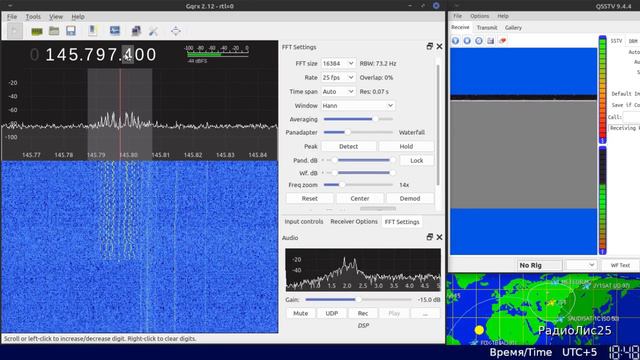Viewport: 640px width, 360px height.
Task: Click the Reset zoom button
Action: click(309, 198)
